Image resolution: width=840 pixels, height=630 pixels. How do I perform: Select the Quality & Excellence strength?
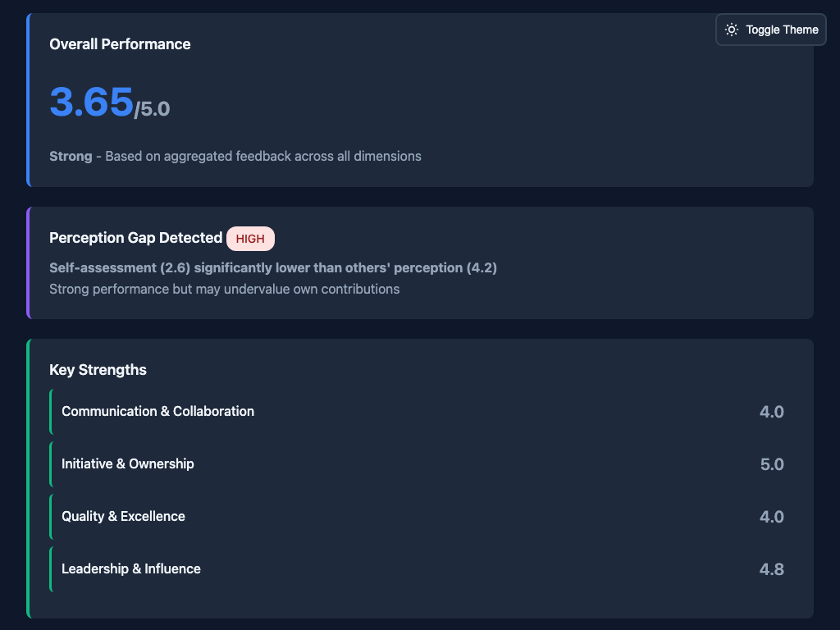[125, 516]
